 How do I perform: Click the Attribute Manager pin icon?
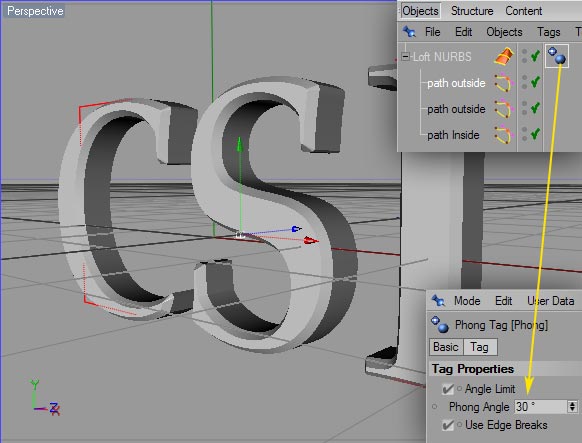click(x=438, y=300)
